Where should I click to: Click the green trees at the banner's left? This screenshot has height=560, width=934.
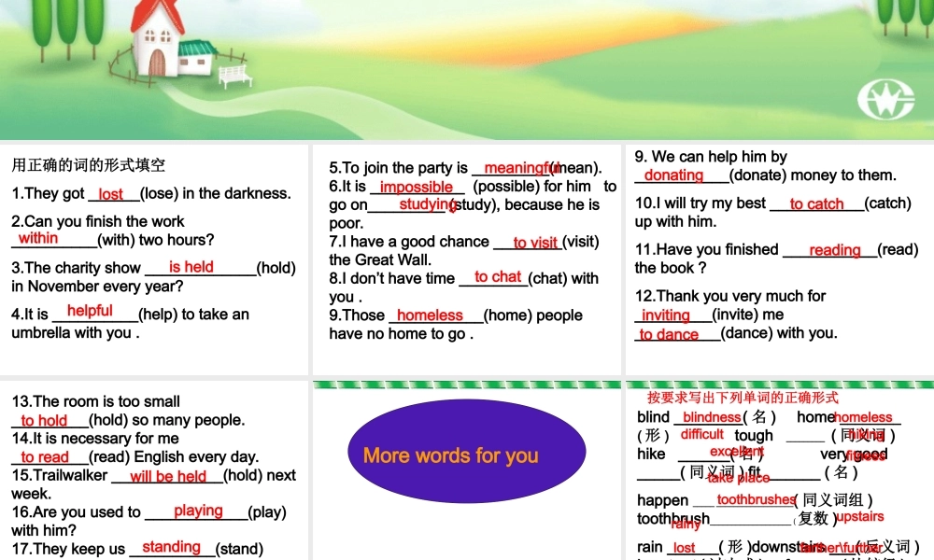(x=67, y=29)
